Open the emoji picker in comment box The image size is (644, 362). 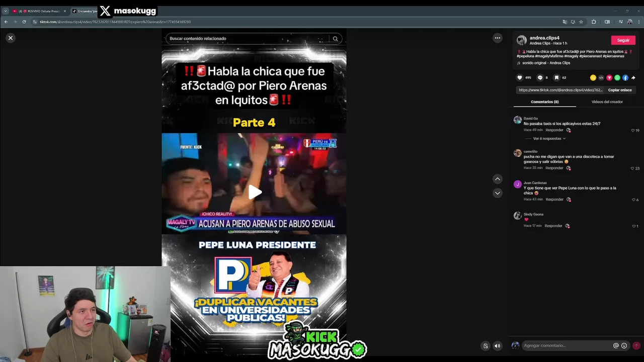[x=624, y=345]
